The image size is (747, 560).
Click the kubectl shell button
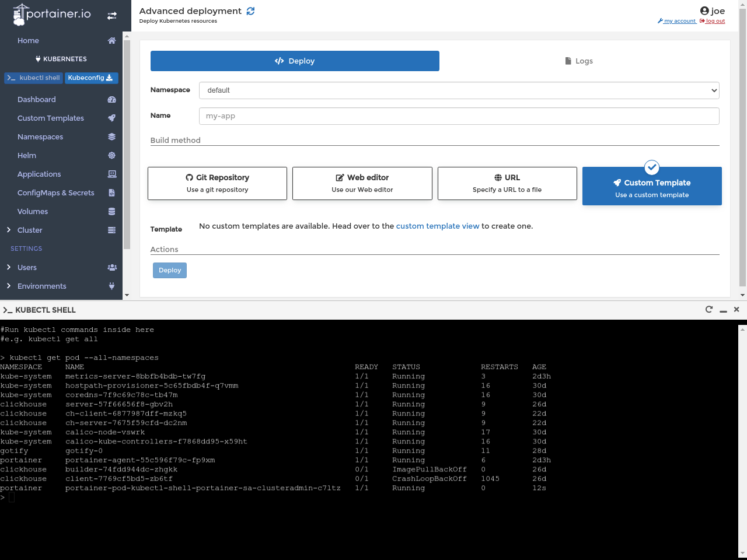point(33,78)
